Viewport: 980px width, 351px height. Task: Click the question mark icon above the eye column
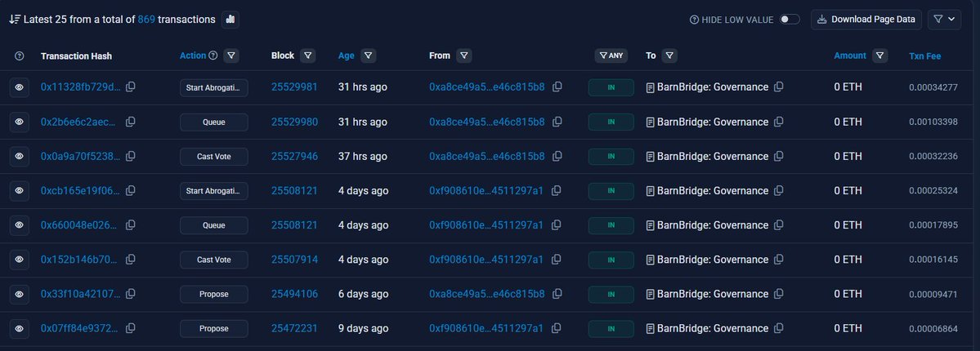(20, 56)
